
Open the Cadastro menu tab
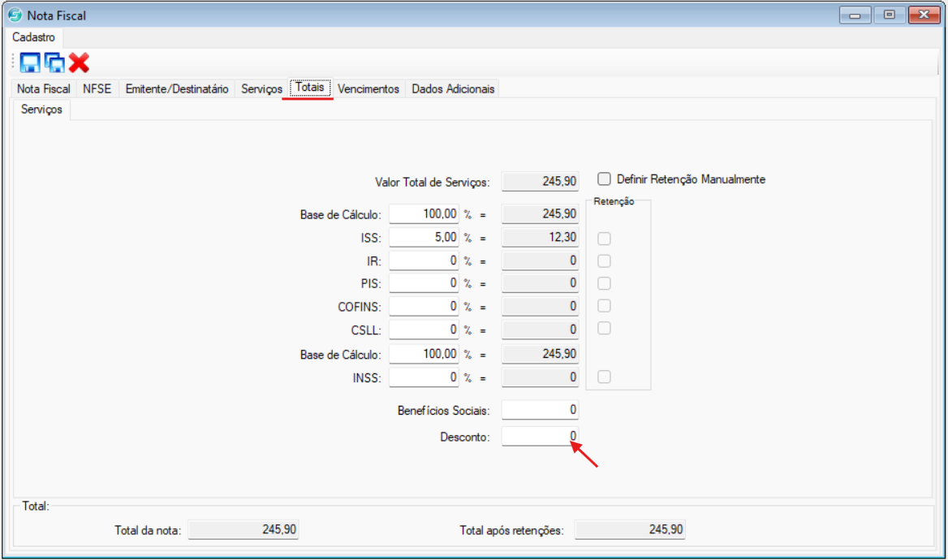click(34, 37)
